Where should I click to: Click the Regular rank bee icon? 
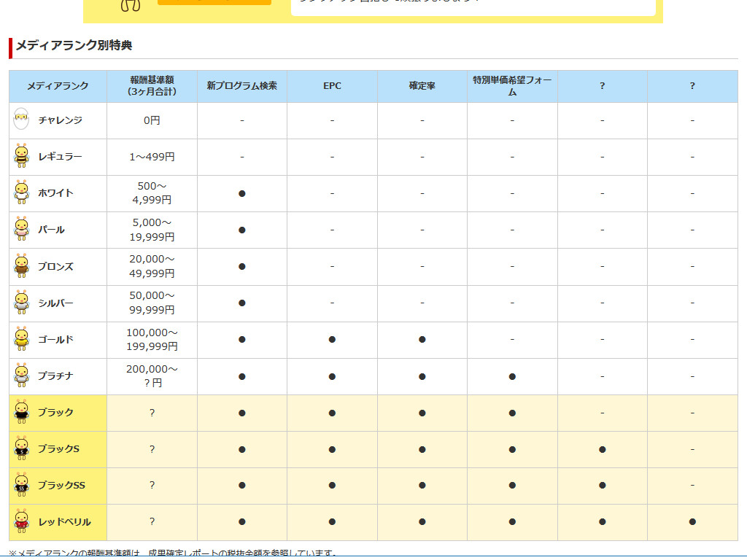[x=21, y=156]
